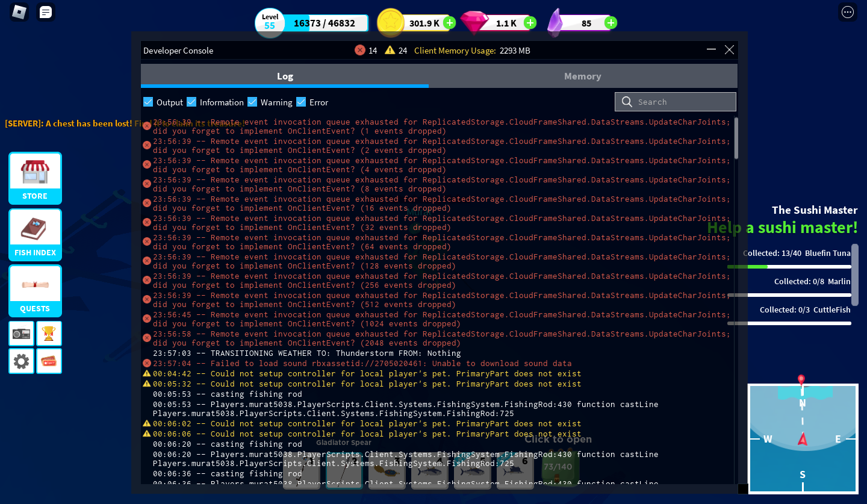Image resolution: width=867 pixels, height=504 pixels.
Task: Click the 00:04:42 pet controller warning
Action: click(x=367, y=373)
